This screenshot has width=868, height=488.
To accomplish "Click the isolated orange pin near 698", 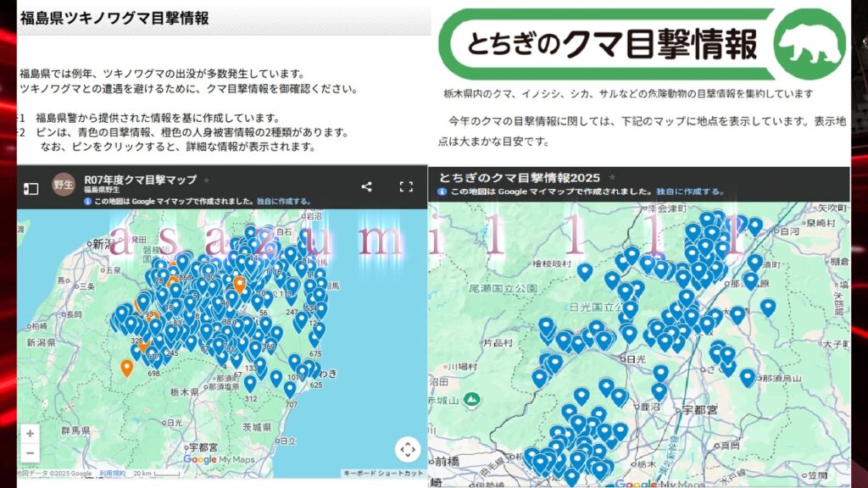I will [126, 367].
